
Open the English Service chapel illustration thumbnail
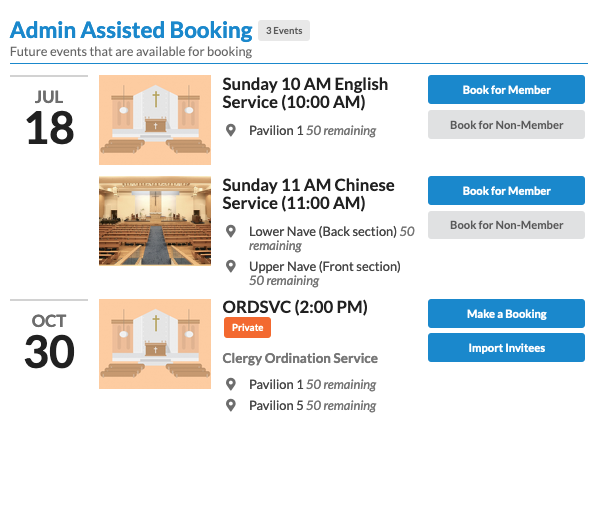pyautogui.click(x=155, y=120)
